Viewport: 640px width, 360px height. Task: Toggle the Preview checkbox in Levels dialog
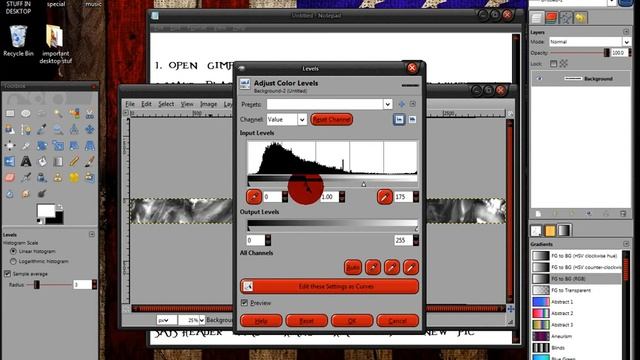pyautogui.click(x=244, y=302)
